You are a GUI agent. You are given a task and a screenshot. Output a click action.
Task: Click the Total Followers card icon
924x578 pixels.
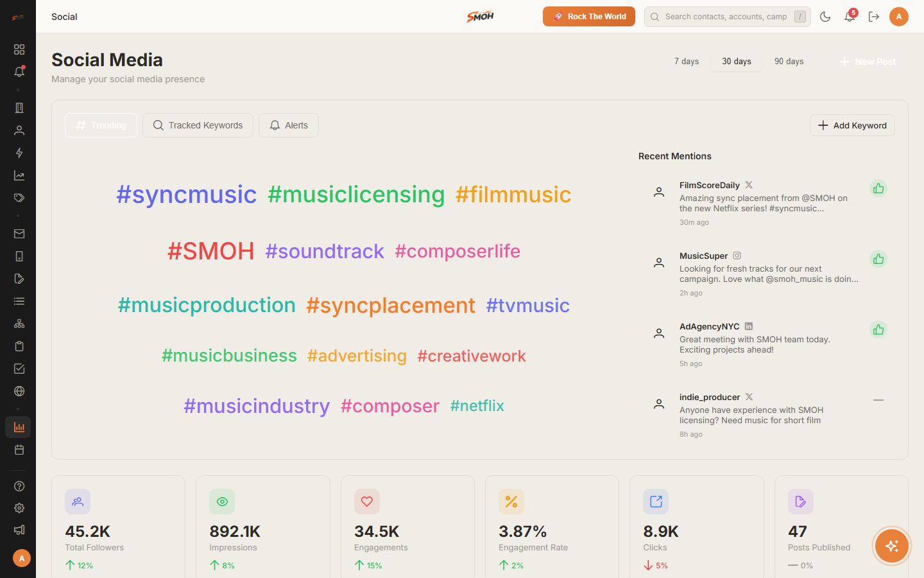coord(78,502)
